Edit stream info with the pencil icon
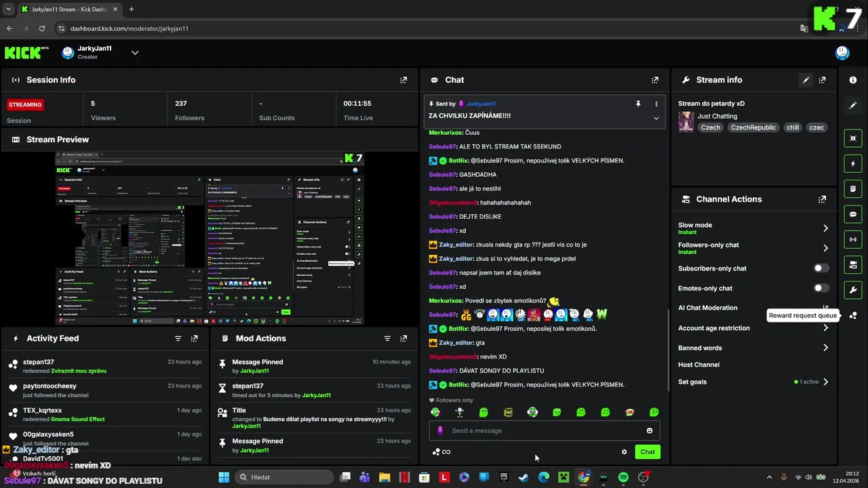The width and height of the screenshot is (868, 488). [806, 80]
